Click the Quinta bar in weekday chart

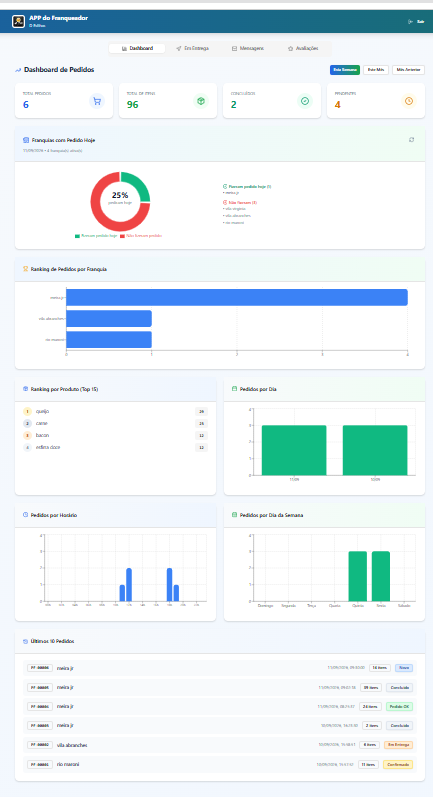click(357, 576)
